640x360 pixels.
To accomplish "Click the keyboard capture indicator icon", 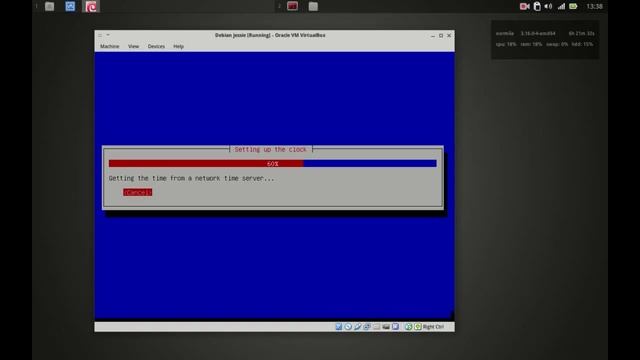I will [x=418, y=327].
